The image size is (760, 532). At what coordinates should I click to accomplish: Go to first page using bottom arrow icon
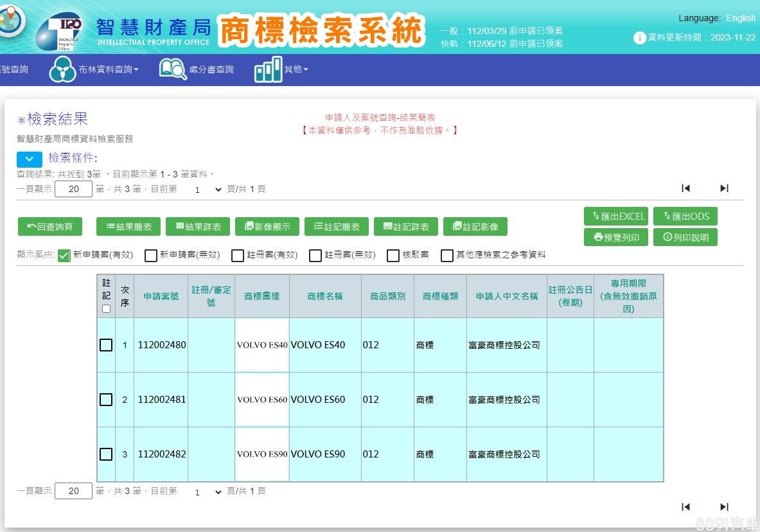tap(685, 507)
